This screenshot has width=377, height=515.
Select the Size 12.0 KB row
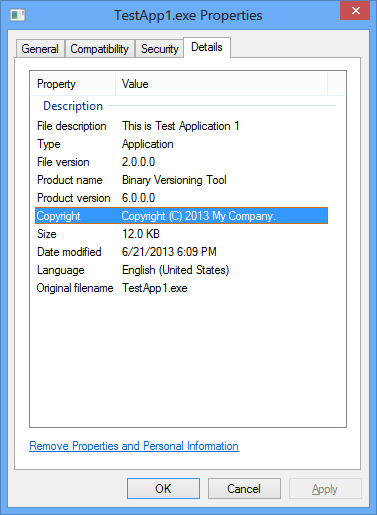[x=181, y=234]
